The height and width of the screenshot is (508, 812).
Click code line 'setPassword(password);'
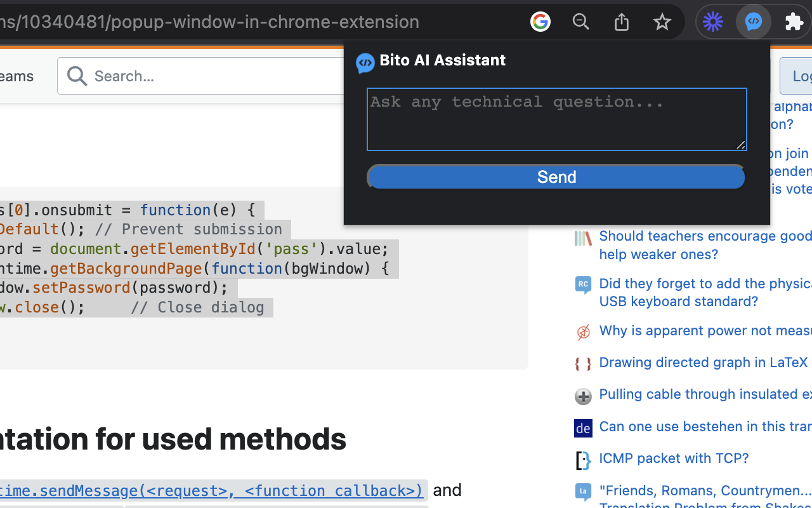click(x=130, y=287)
